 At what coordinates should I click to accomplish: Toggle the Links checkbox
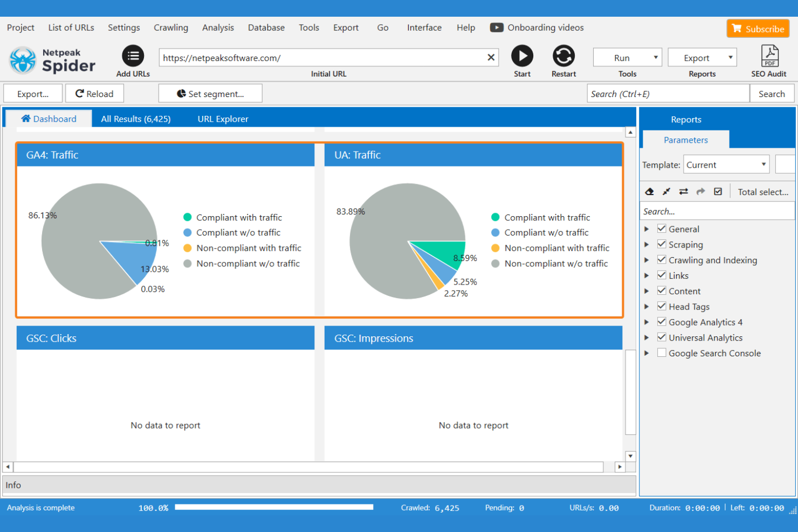point(662,275)
